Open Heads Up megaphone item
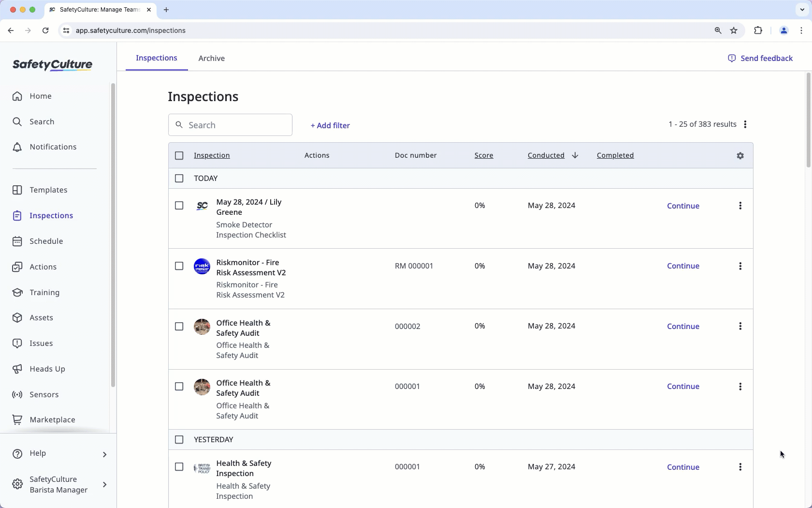The height and width of the screenshot is (508, 812). point(39,369)
